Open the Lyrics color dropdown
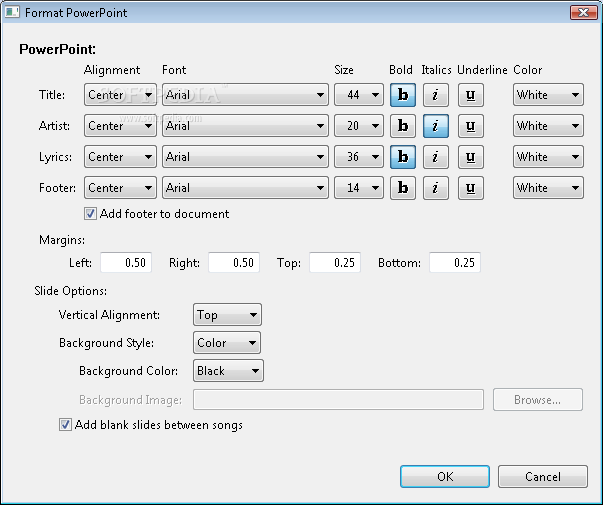 tap(548, 157)
